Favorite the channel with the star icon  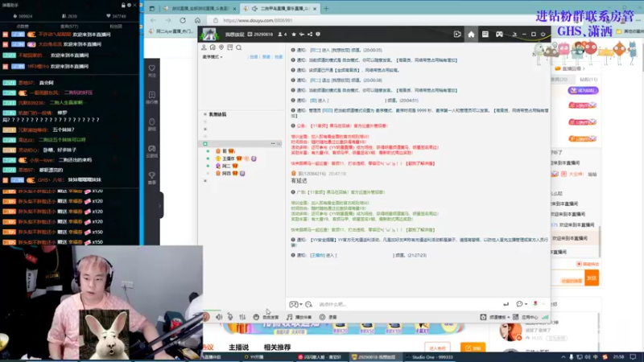pos(294,35)
